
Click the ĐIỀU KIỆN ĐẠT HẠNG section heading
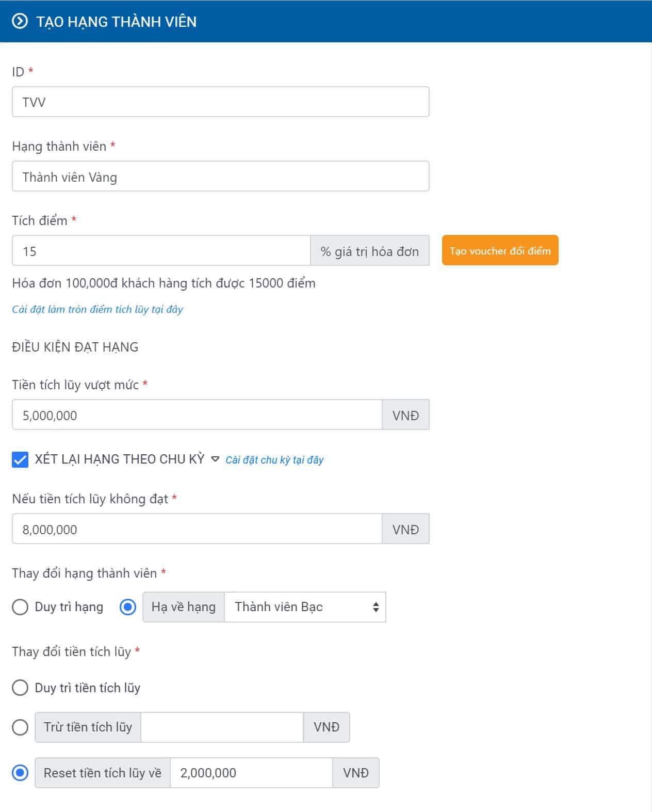[75, 347]
